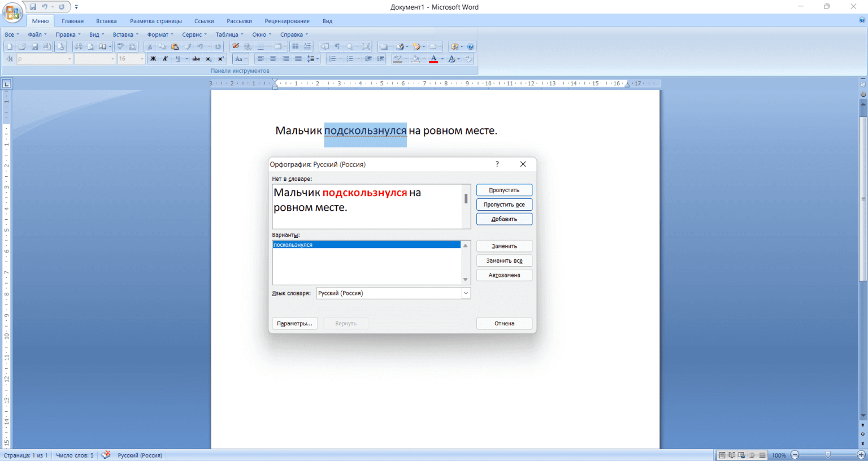Viewport: 868px width, 461px height.
Task: Click the ABC spelling check toolbar icon
Action: (120, 46)
